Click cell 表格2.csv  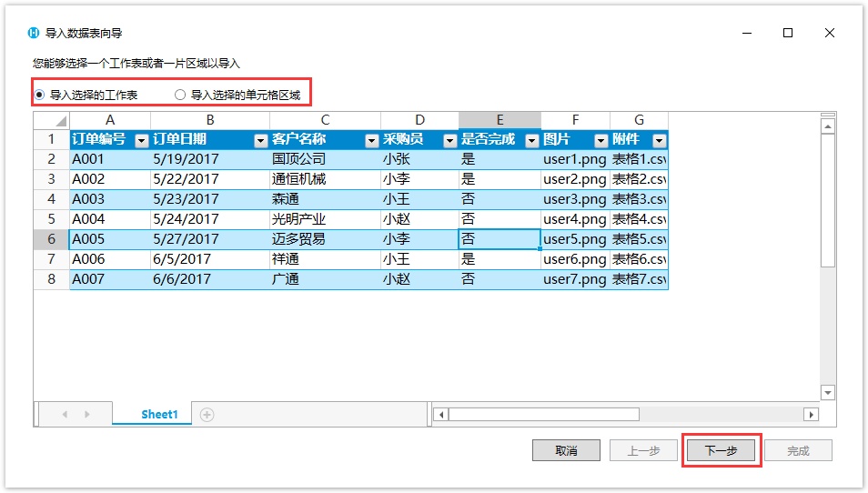pyautogui.click(x=639, y=179)
